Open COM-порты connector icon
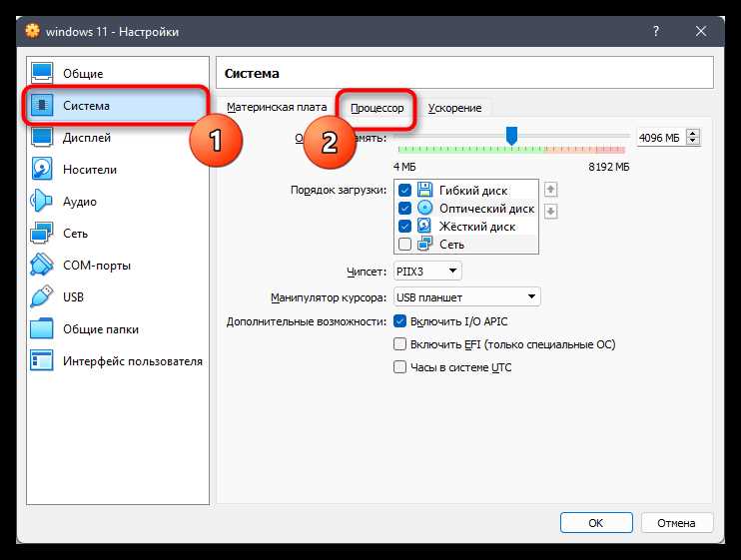The image size is (741, 560). (42, 265)
